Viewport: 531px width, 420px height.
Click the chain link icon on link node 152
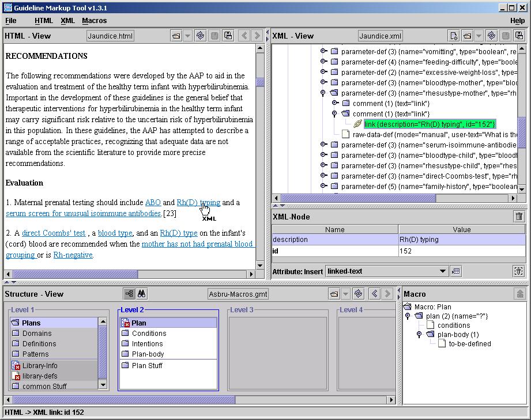pyautogui.click(x=357, y=124)
